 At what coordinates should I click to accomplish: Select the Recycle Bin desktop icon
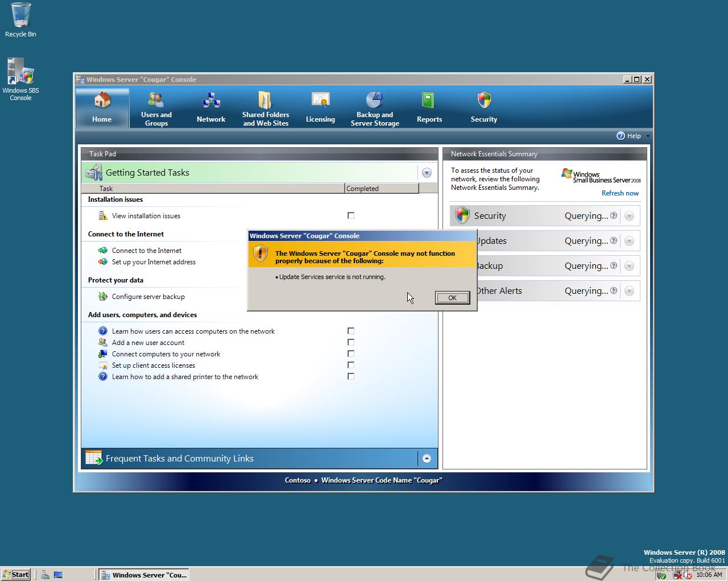coord(20,20)
